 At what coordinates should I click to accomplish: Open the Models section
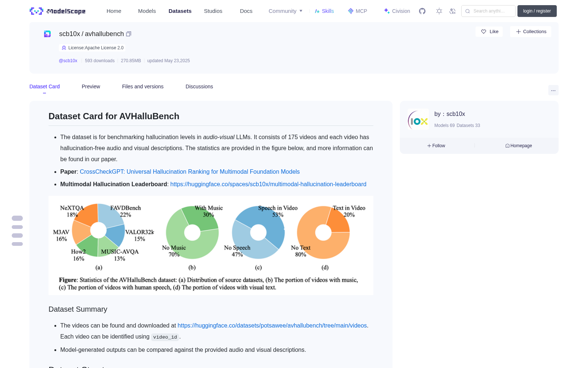coord(147,11)
